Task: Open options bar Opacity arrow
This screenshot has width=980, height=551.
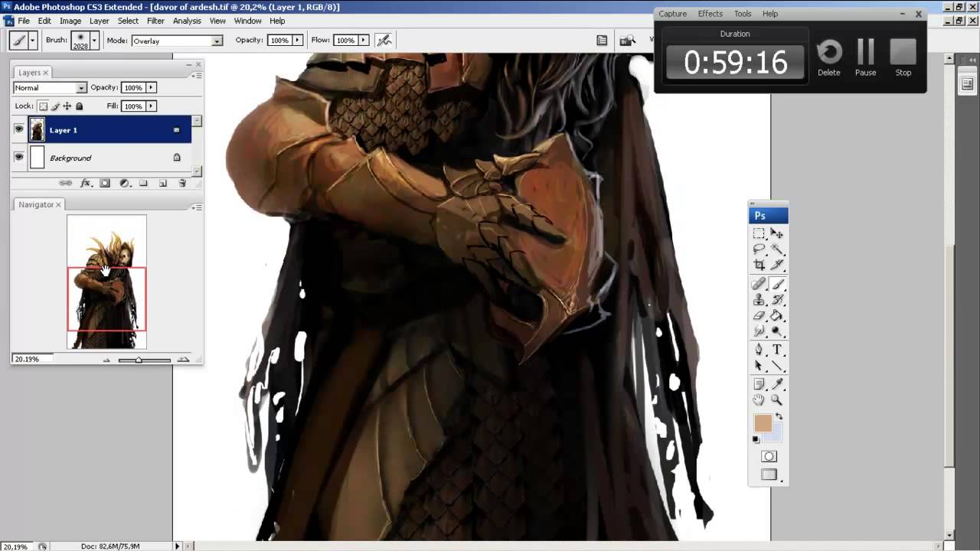Action: tap(298, 40)
